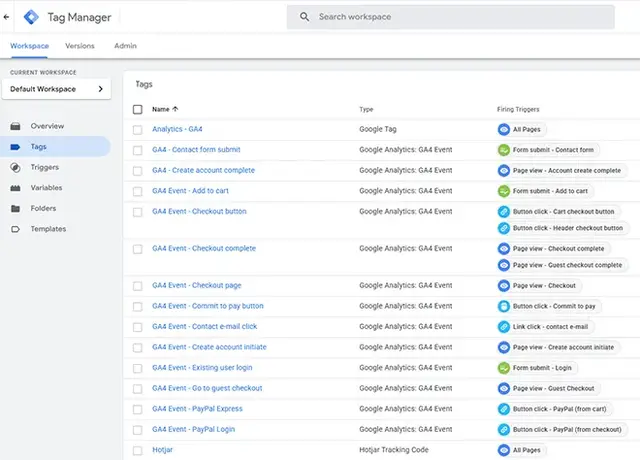The image size is (640, 460).
Task: Click the Templates sidebar icon
Action: coord(15,229)
